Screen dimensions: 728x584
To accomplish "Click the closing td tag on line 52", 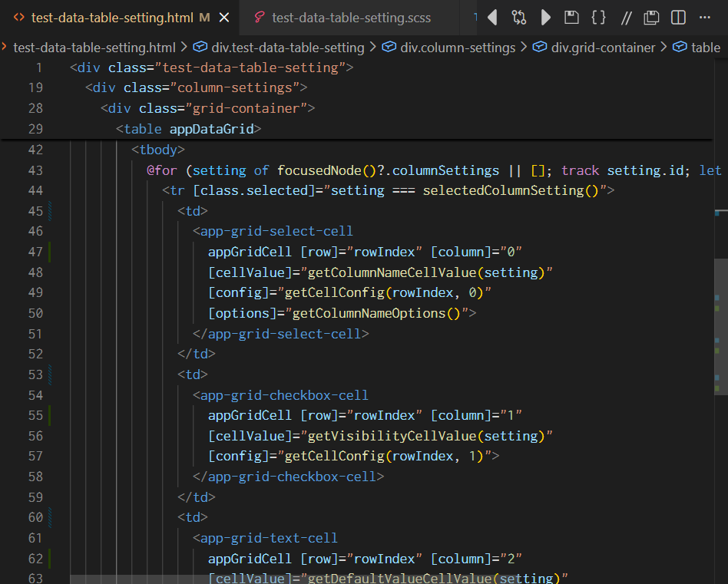I will coord(197,354).
